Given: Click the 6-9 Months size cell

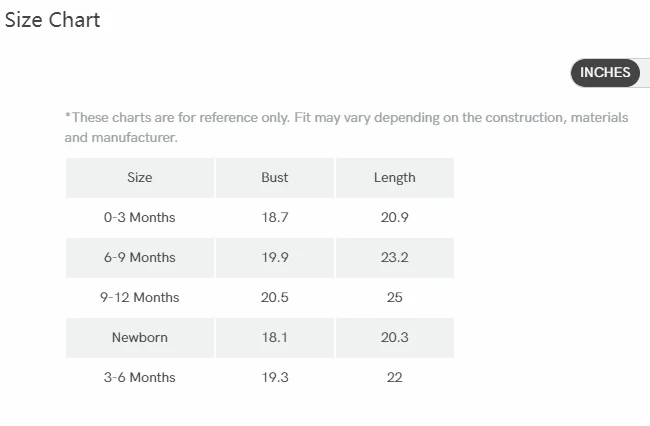Looking at the screenshot, I should 140,257.
